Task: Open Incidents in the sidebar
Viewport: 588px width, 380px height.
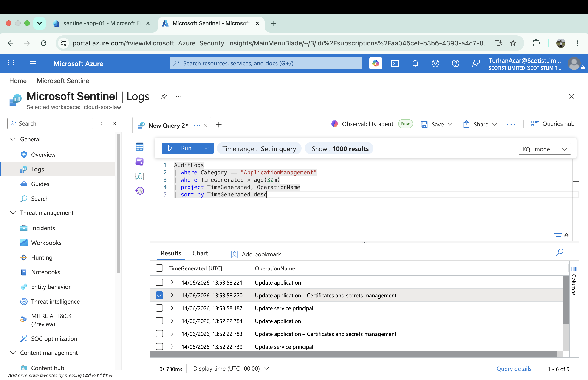Action: coord(43,228)
